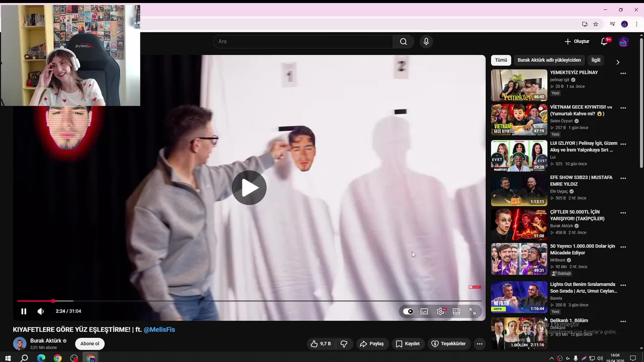Open more actions menu beside Teşekkürler
Viewport: 644px width, 362px height.
click(x=479, y=344)
